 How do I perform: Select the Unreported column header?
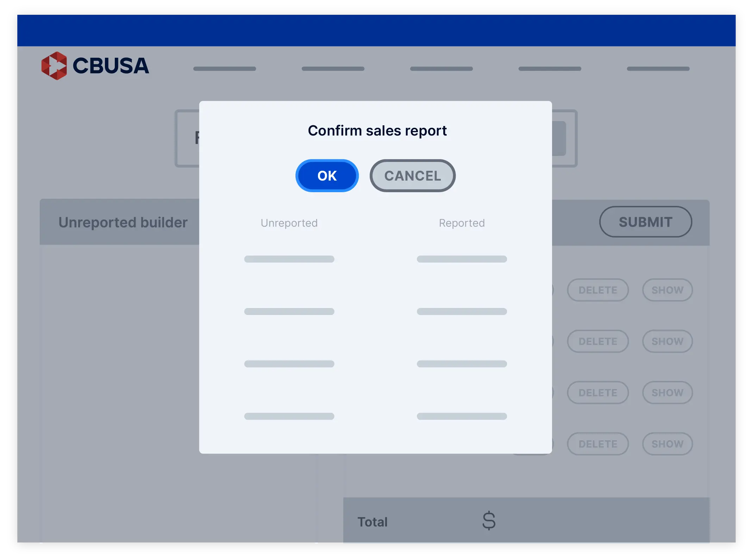(289, 223)
